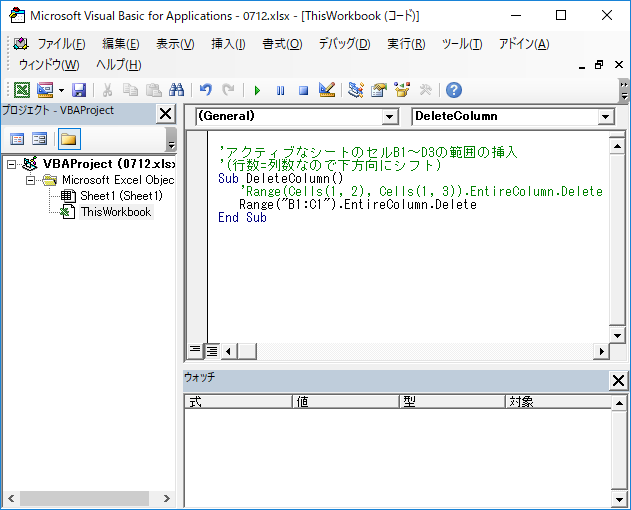Click the Break pause icon

[280, 90]
